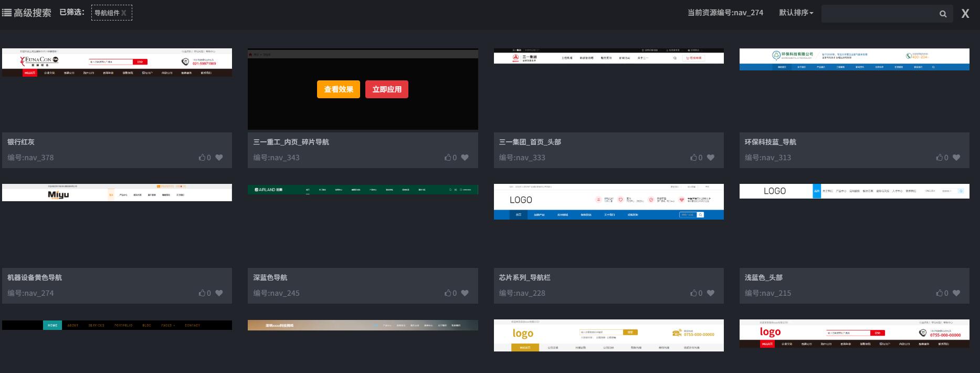Expand the 默认排序 dropdown
This screenshot has height=373, width=980.
pyautogui.click(x=796, y=13)
